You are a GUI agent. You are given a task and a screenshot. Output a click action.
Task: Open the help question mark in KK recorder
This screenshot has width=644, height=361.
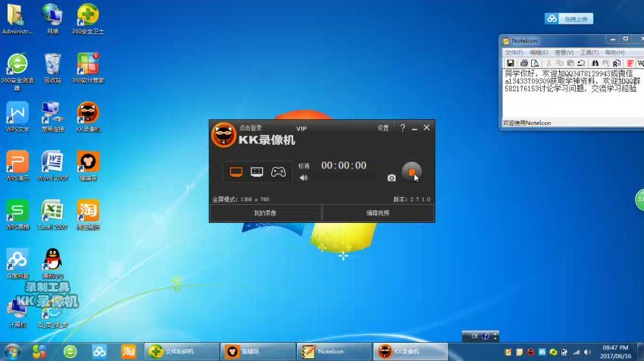tap(402, 128)
